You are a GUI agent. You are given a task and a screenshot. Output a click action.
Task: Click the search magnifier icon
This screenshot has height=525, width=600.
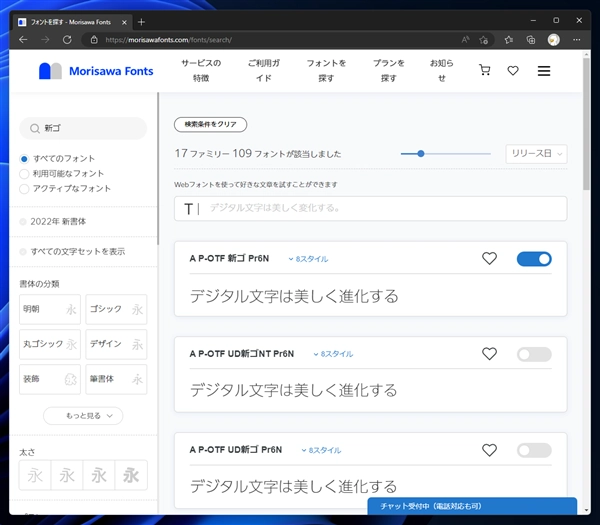pos(34,129)
